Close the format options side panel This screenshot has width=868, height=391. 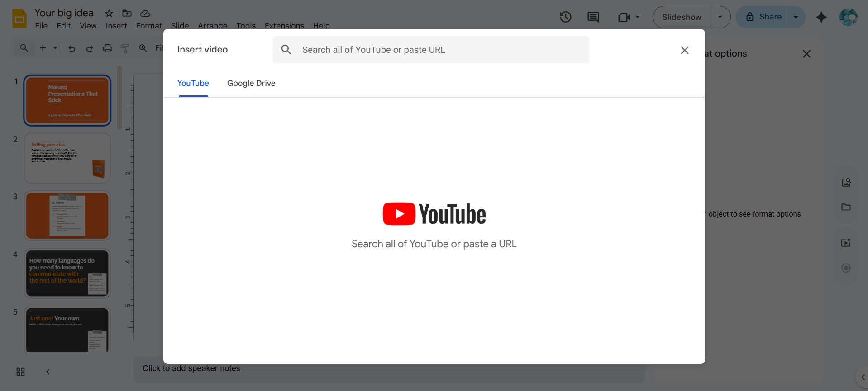806,54
